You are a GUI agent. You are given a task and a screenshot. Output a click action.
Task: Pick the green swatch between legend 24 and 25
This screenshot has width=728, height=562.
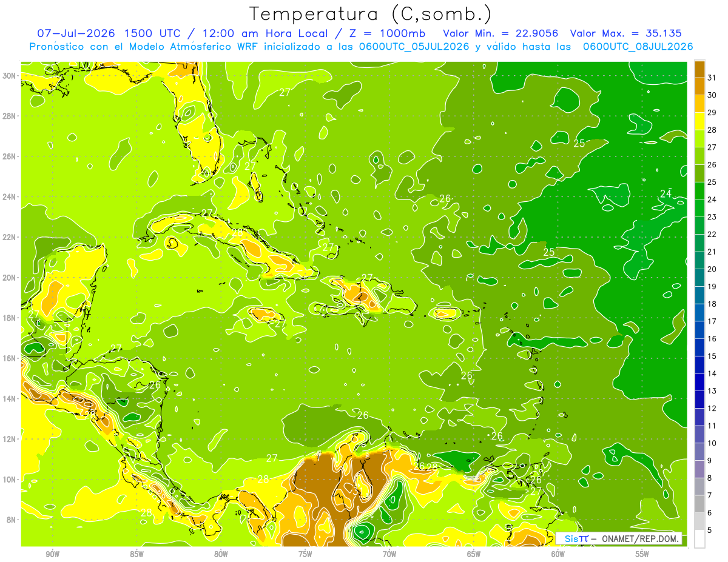pyautogui.click(x=699, y=191)
